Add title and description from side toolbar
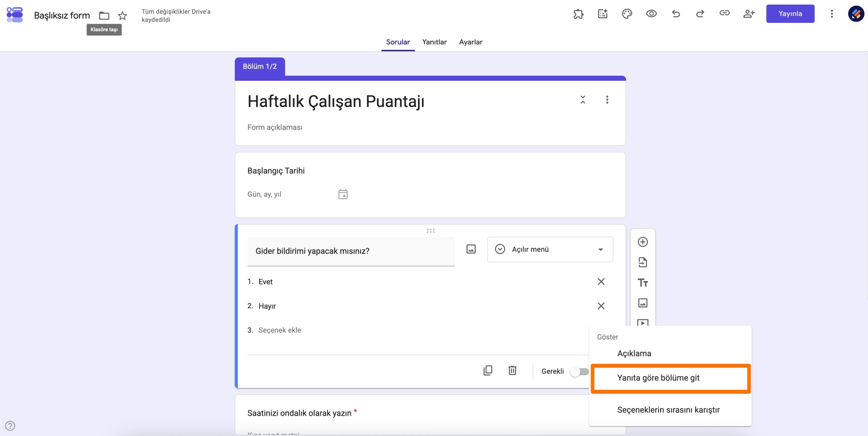 (643, 283)
